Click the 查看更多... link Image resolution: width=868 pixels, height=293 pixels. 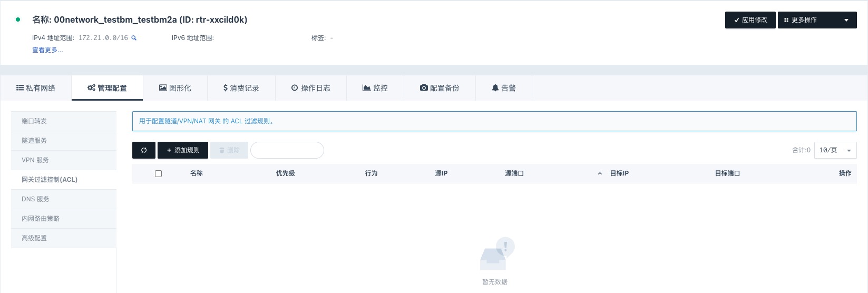[47, 50]
